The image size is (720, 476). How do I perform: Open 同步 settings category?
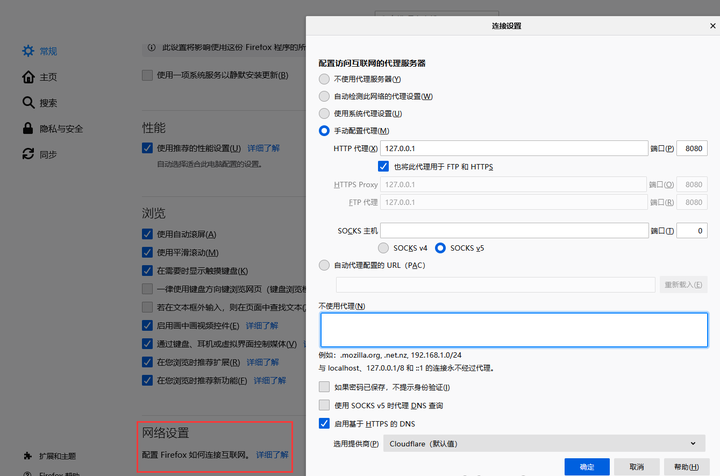tap(48, 154)
